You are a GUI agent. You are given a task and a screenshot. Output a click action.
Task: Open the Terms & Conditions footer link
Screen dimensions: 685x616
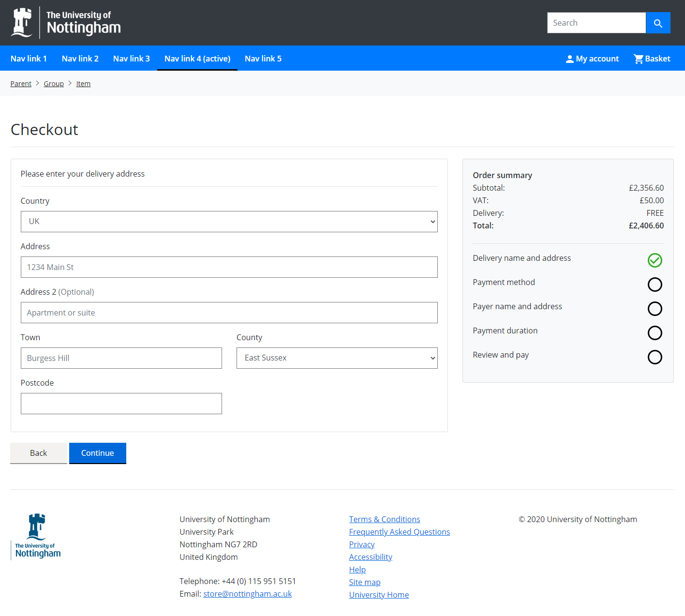384,519
